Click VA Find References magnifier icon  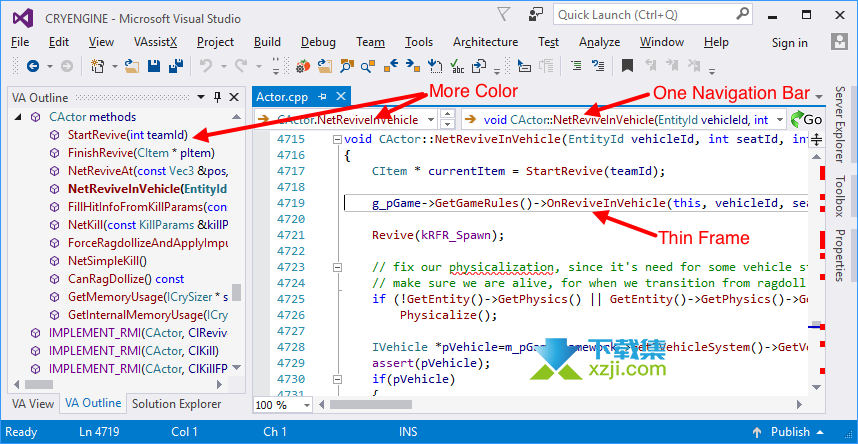(x=369, y=67)
